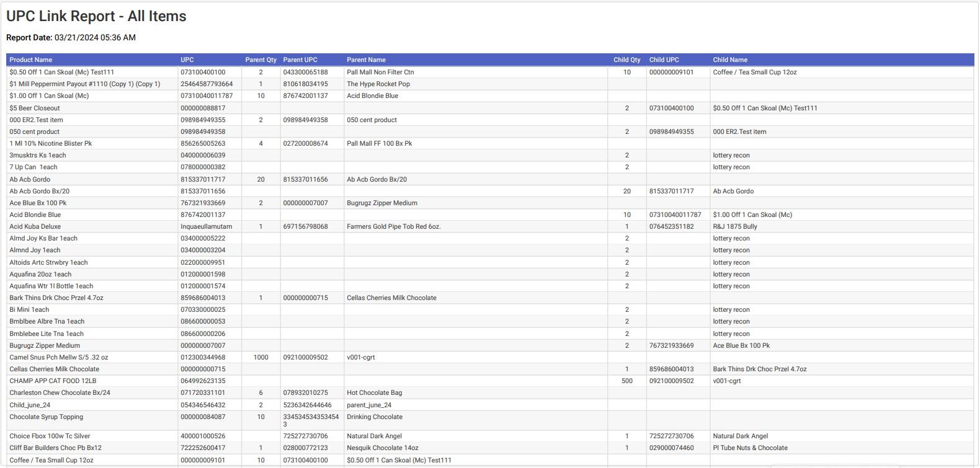Click the Child UPC column header
This screenshot has width=980, height=468.
(664, 60)
